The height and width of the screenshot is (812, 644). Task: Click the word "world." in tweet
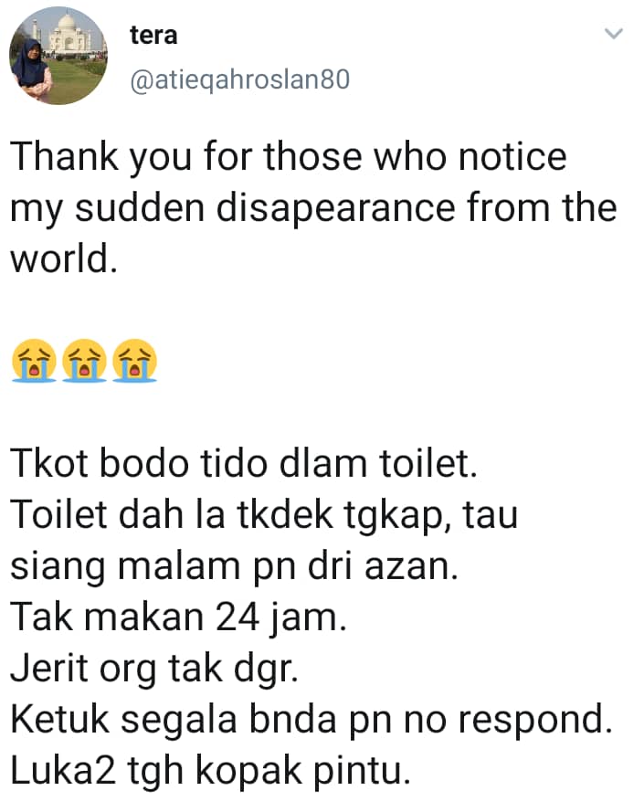(64, 258)
